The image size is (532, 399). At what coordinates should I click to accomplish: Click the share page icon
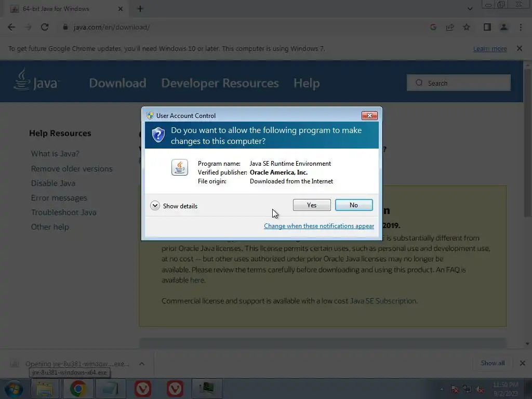450,27
